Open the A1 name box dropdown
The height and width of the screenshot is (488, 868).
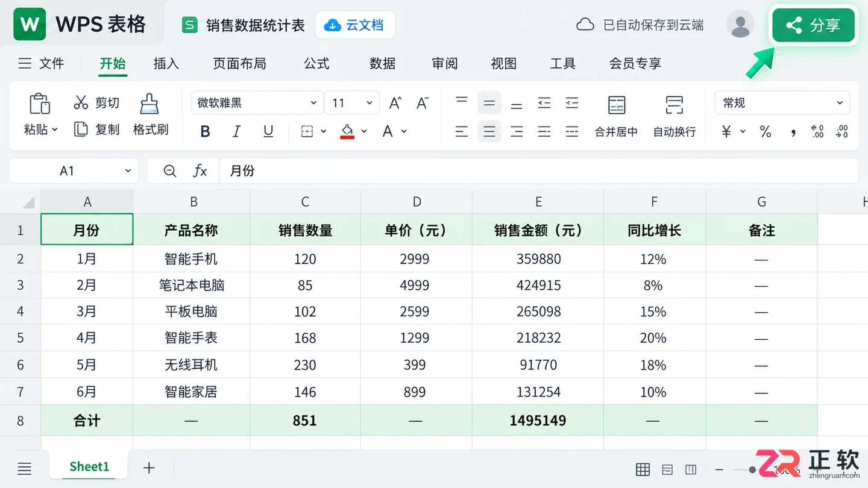click(x=128, y=171)
